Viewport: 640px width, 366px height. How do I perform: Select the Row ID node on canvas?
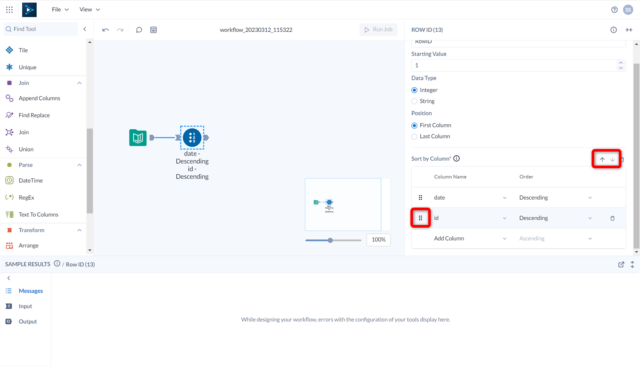coord(192,138)
